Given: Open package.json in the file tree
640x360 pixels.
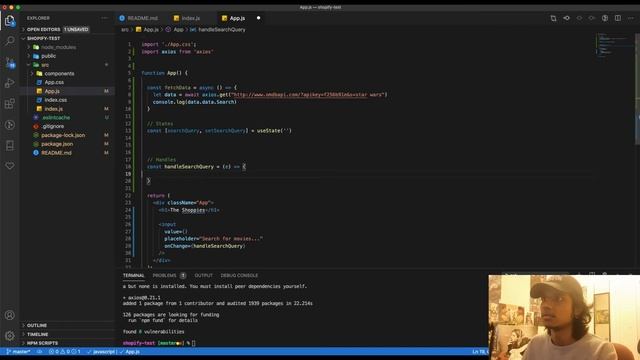Looking at the screenshot, I should (x=68, y=144).
